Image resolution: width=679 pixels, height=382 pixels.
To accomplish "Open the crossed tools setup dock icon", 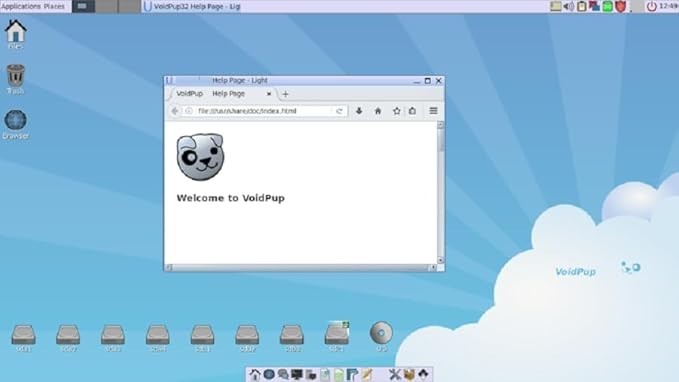I will (394, 374).
